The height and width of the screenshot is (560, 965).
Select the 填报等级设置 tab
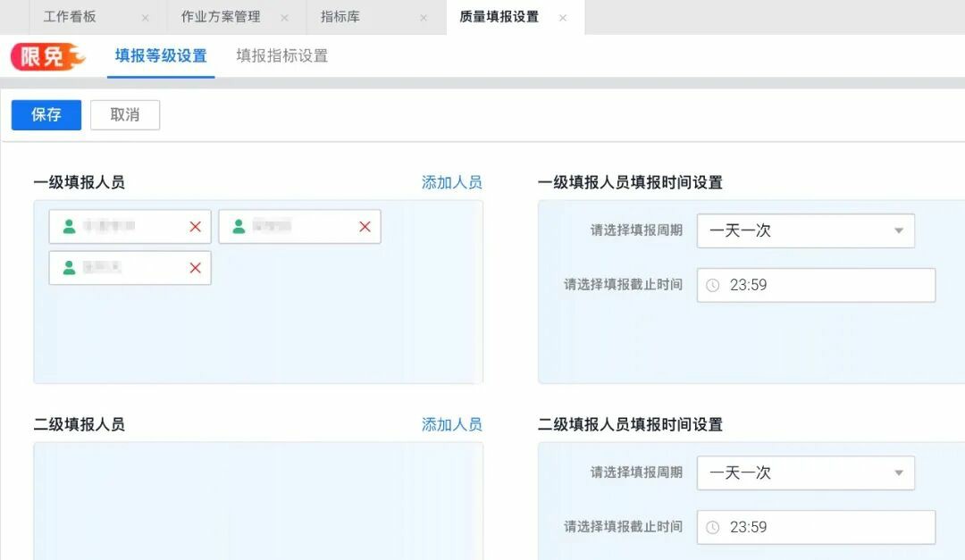[160, 55]
